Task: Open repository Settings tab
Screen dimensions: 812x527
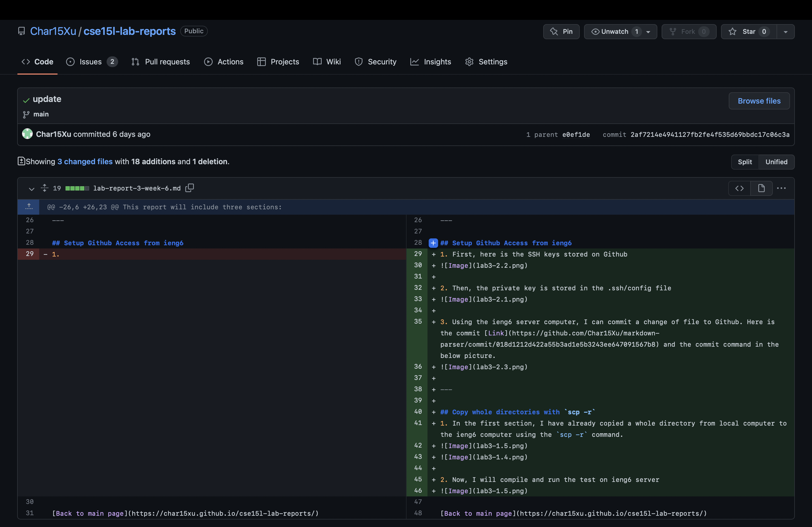Action: point(486,62)
